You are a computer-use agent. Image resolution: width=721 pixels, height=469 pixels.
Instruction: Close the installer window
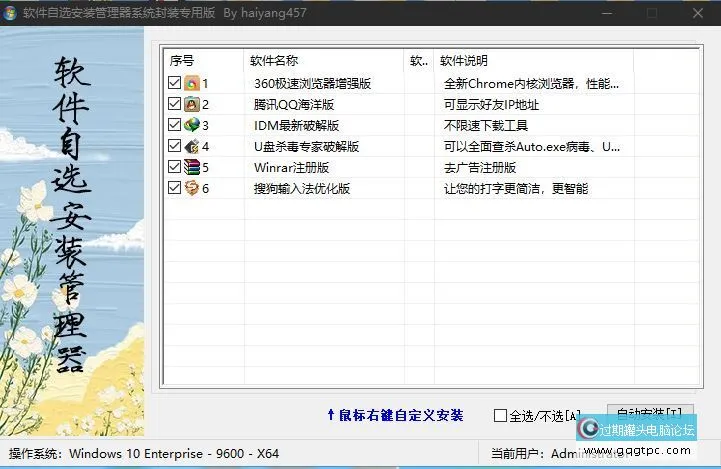pos(698,13)
